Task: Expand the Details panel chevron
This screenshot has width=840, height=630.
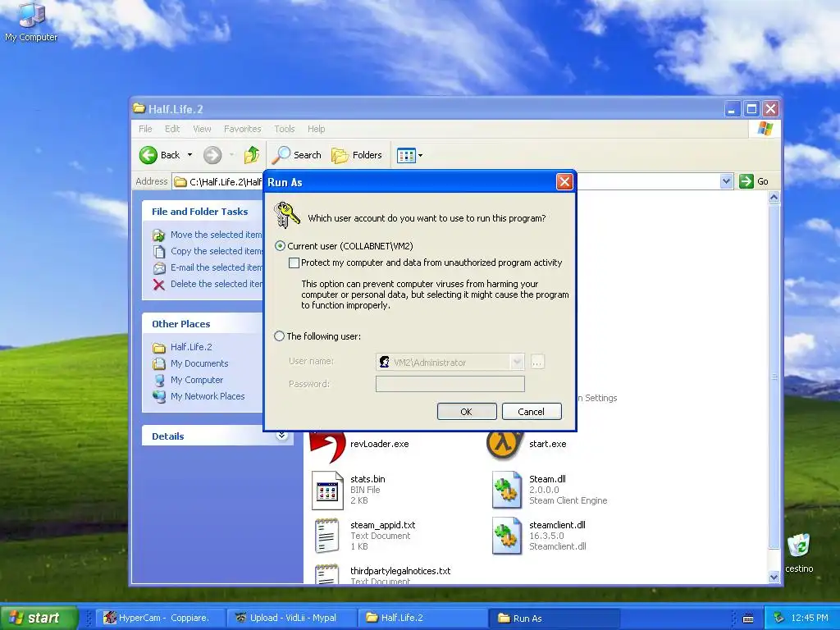Action: point(282,436)
